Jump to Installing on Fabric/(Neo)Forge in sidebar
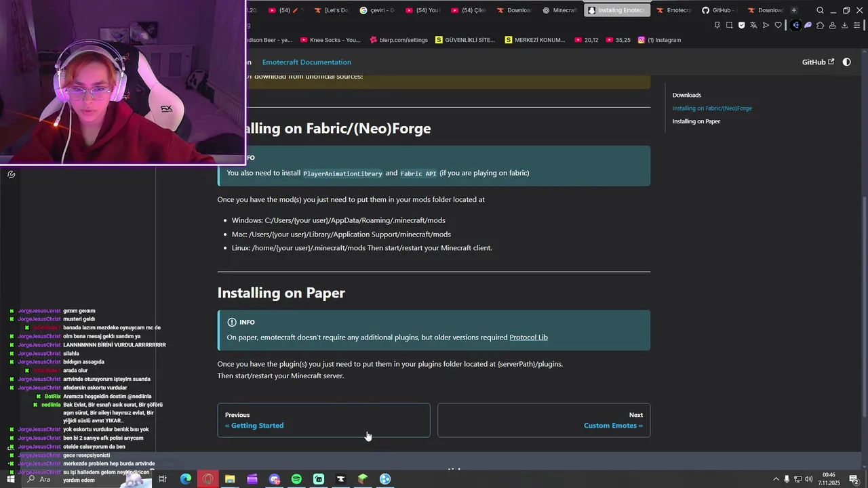The width and height of the screenshot is (868, 488). [712, 108]
